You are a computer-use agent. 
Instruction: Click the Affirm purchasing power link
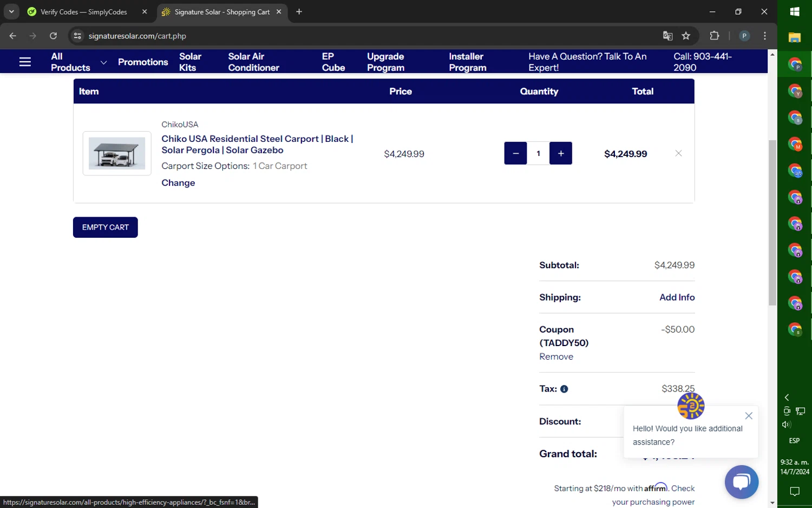click(x=653, y=495)
